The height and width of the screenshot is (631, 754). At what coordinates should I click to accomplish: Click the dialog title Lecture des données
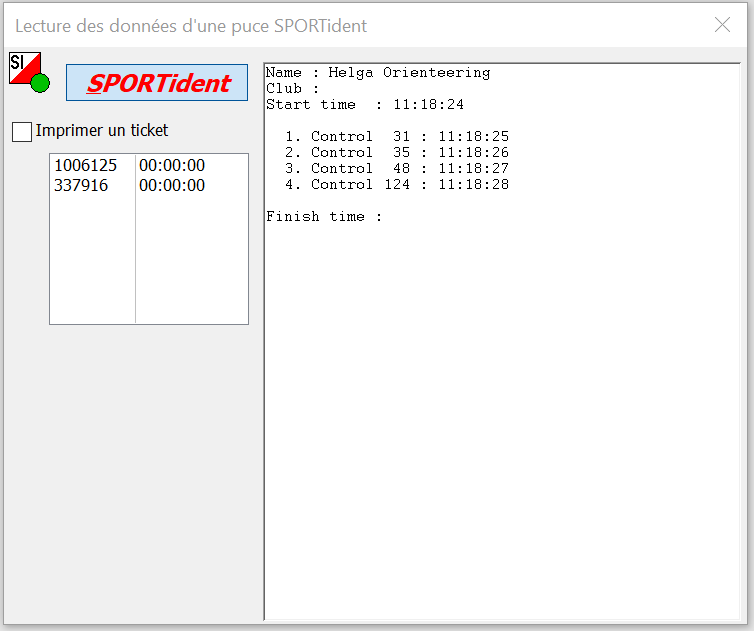pyautogui.click(x=191, y=26)
